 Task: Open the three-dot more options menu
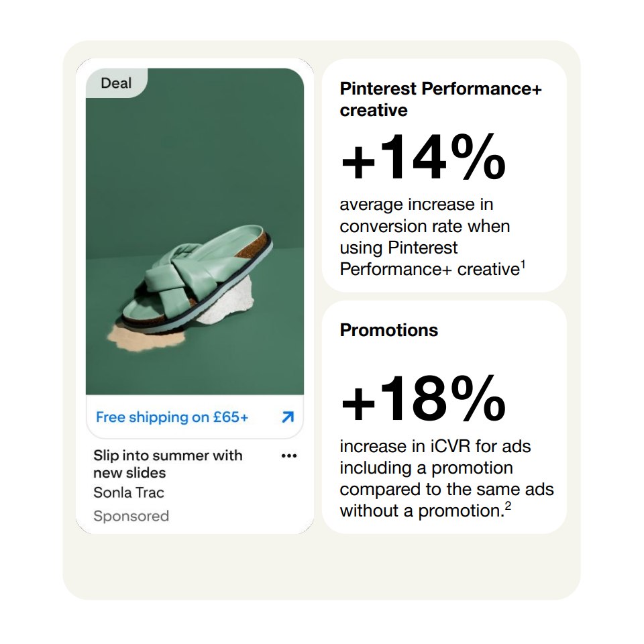[x=289, y=456]
